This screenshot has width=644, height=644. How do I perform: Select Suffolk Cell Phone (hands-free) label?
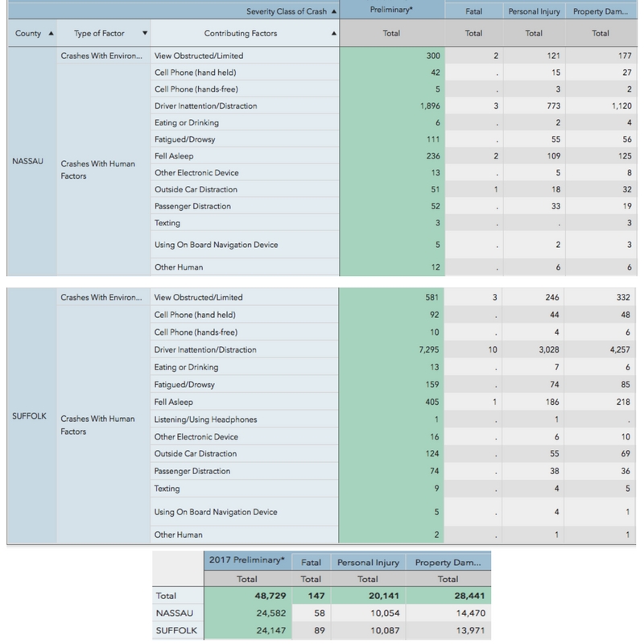click(196, 332)
